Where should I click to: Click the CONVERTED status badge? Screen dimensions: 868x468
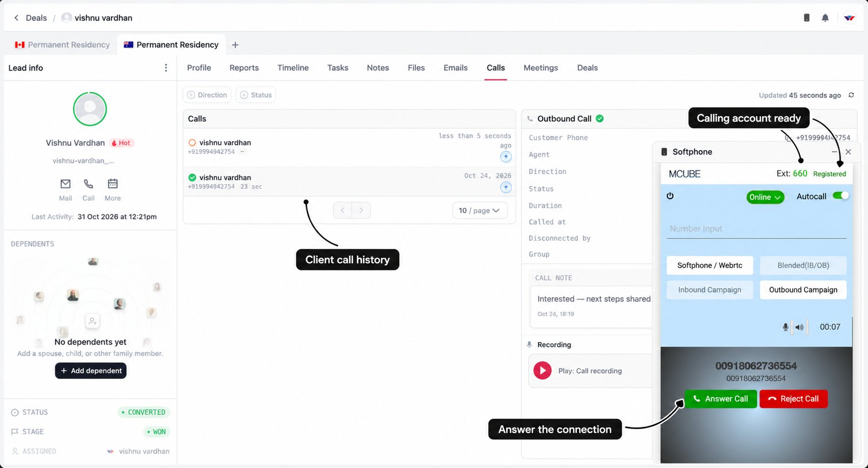(x=144, y=412)
